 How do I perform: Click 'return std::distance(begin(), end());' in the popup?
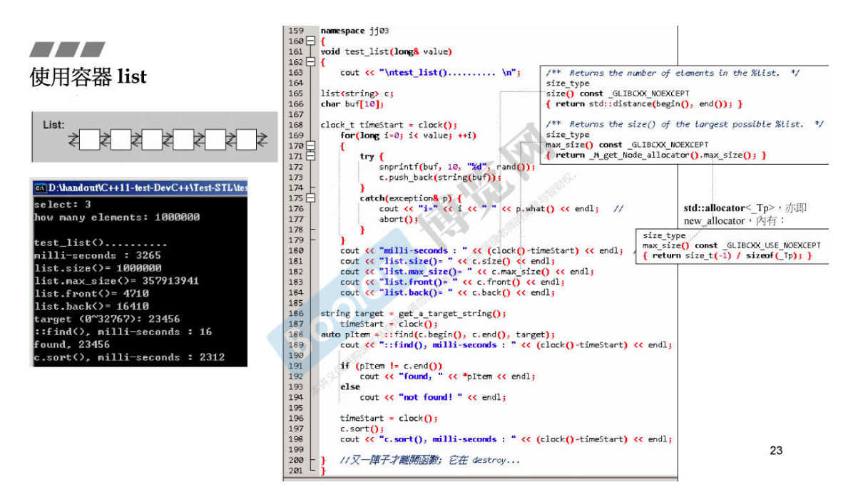click(645, 104)
